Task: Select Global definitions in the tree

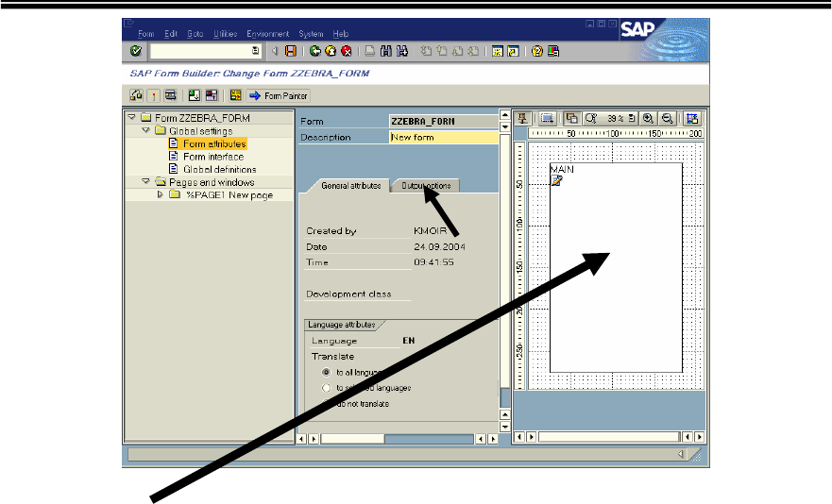Action: 220,169
